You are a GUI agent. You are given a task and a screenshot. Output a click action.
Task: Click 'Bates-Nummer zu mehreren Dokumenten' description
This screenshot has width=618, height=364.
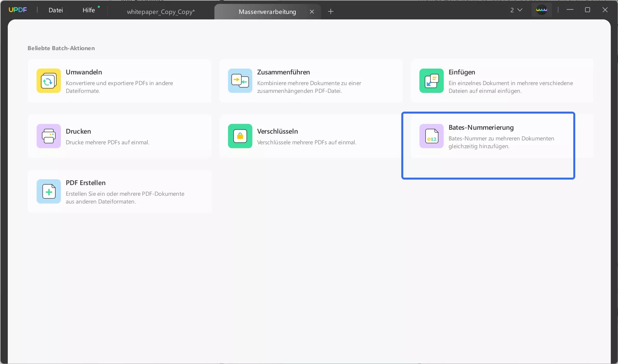[x=501, y=142]
